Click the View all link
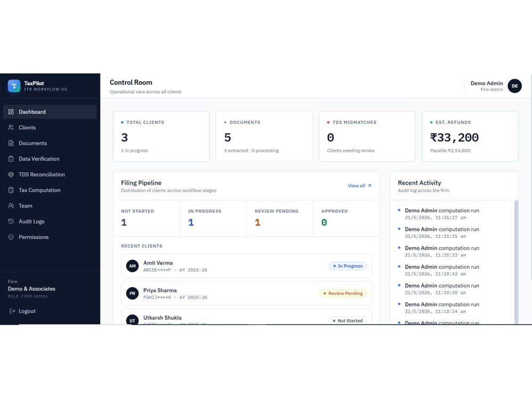Image resolution: width=532 pixels, height=399 pixels. 359,186
